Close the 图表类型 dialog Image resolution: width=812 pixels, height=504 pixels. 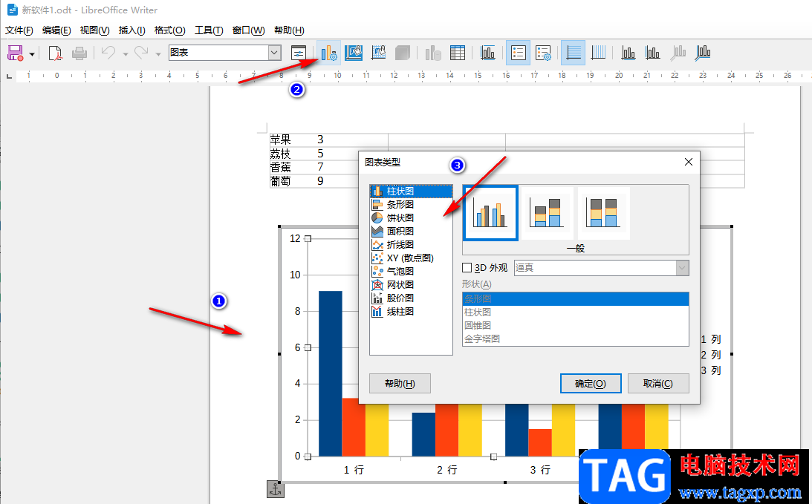[x=688, y=162]
